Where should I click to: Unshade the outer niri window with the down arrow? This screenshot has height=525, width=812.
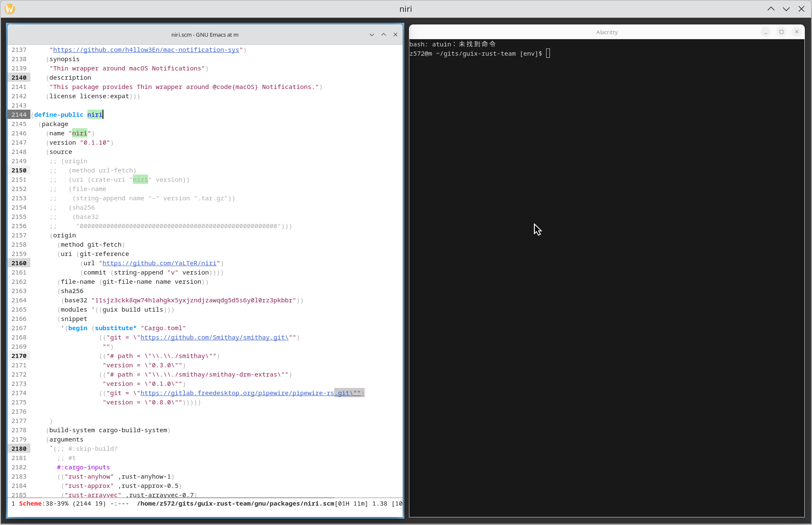click(x=786, y=9)
